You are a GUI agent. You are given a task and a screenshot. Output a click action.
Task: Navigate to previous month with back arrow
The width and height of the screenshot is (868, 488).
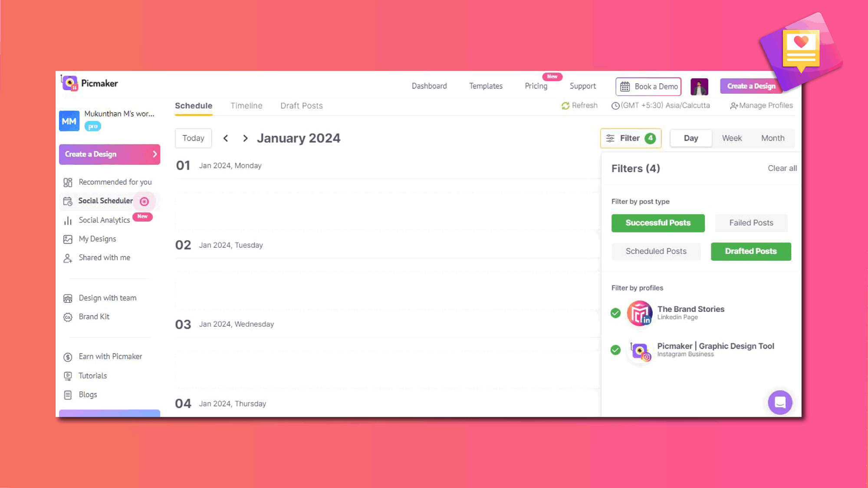(225, 138)
